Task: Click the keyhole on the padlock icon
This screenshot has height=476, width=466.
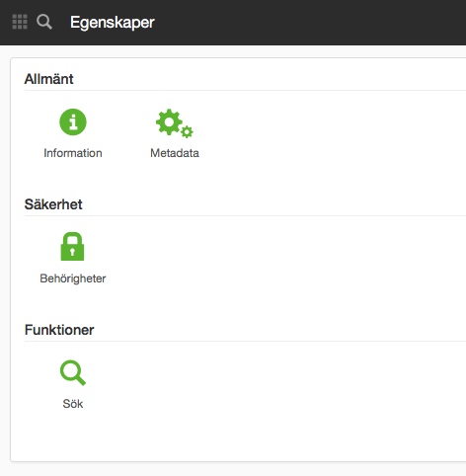Action: coord(72,252)
